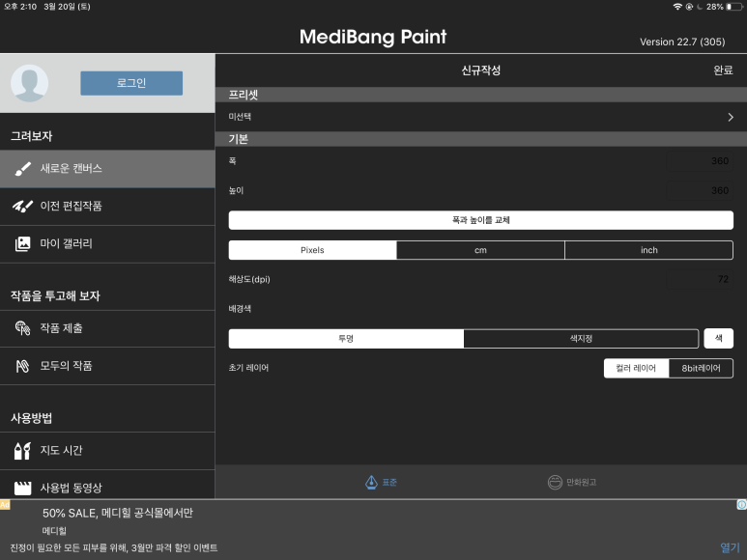Open the 사용법 동영상 menu item

pyautogui.click(x=107, y=485)
